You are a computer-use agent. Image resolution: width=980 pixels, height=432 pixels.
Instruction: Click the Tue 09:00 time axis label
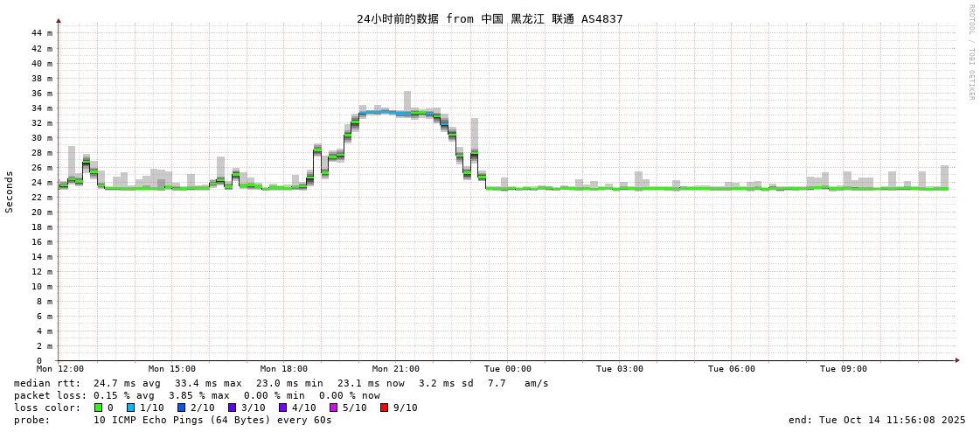[843, 369]
